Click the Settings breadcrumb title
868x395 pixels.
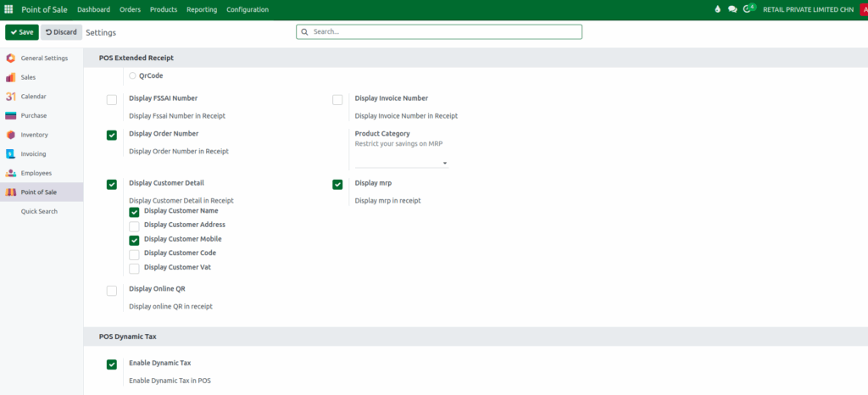(x=101, y=33)
